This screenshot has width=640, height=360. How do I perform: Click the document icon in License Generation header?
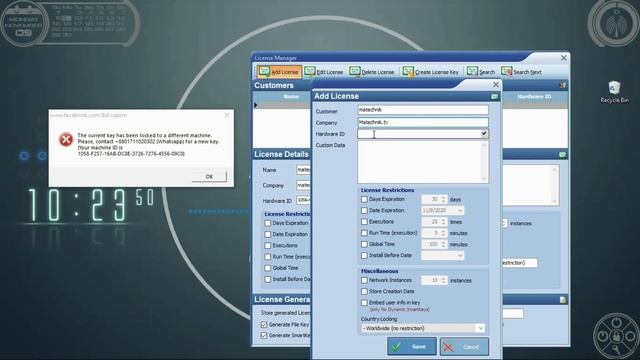(x=563, y=300)
